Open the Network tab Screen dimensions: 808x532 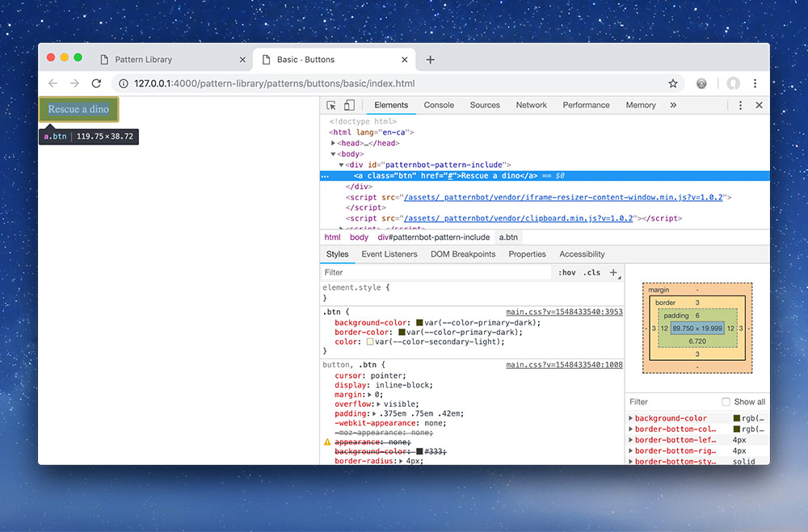532,105
